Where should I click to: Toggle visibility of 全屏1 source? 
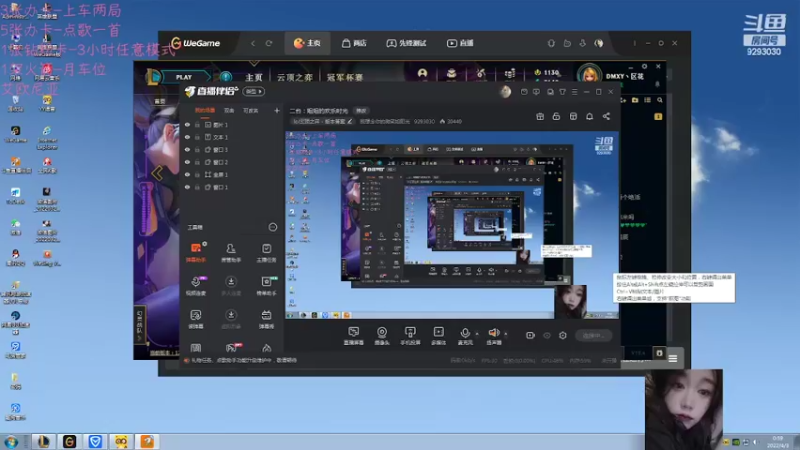(187, 174)
